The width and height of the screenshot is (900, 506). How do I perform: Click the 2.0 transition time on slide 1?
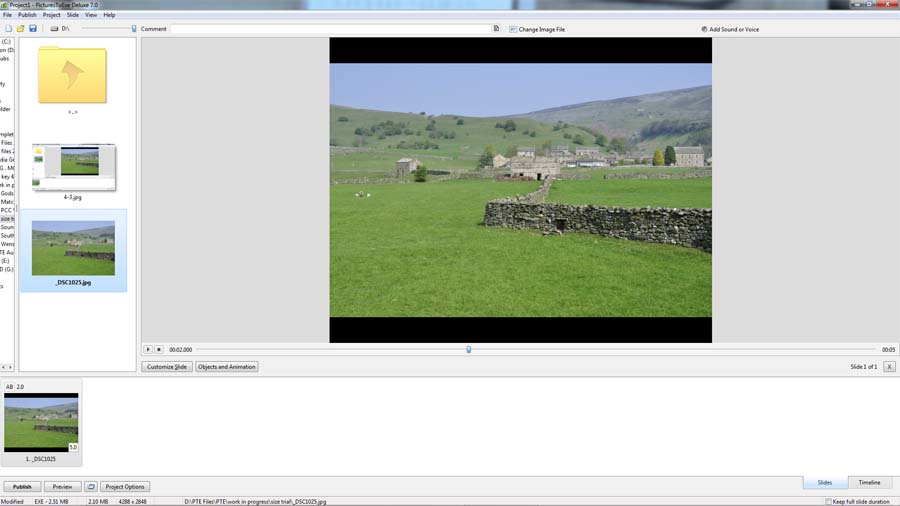point(20,387)
